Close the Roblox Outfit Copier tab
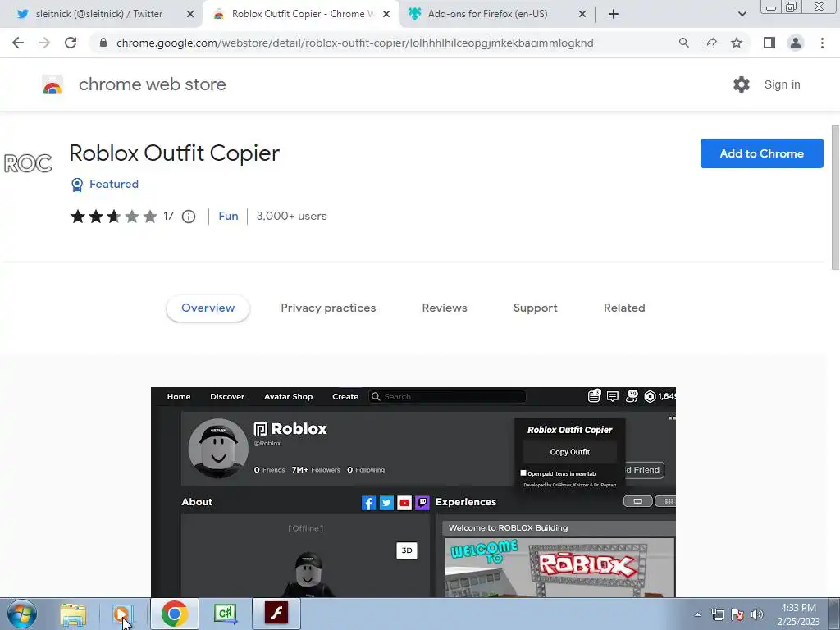The image size is (840, 630). [386, 14]
